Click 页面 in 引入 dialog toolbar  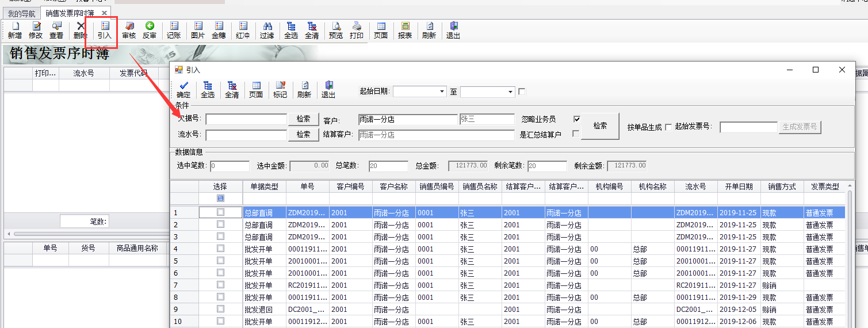tap(256, 90)
